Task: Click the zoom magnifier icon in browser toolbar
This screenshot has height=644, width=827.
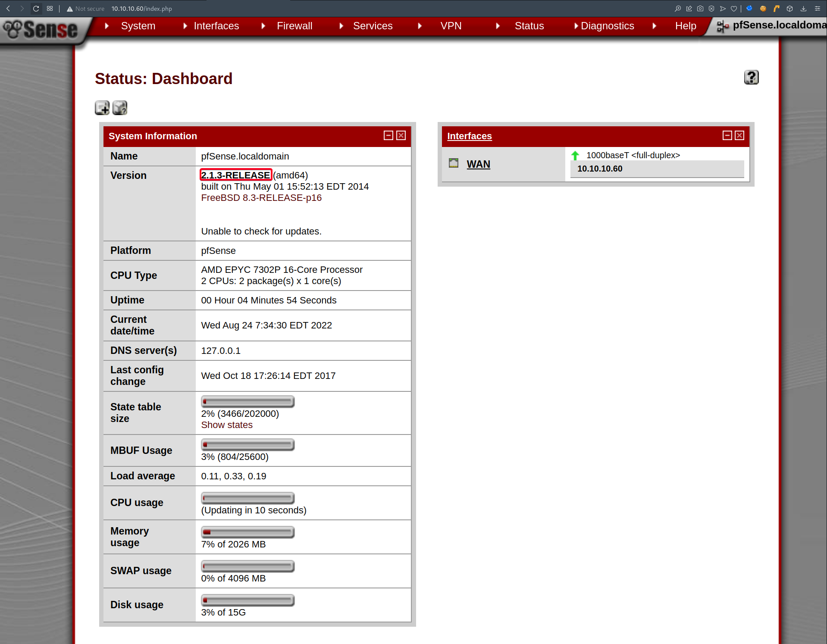Action: click(x=678, y=9)
